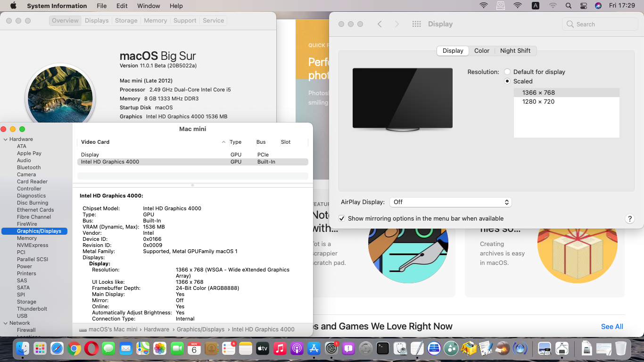Open the Storage tab in About This Mac

(126, 21)
